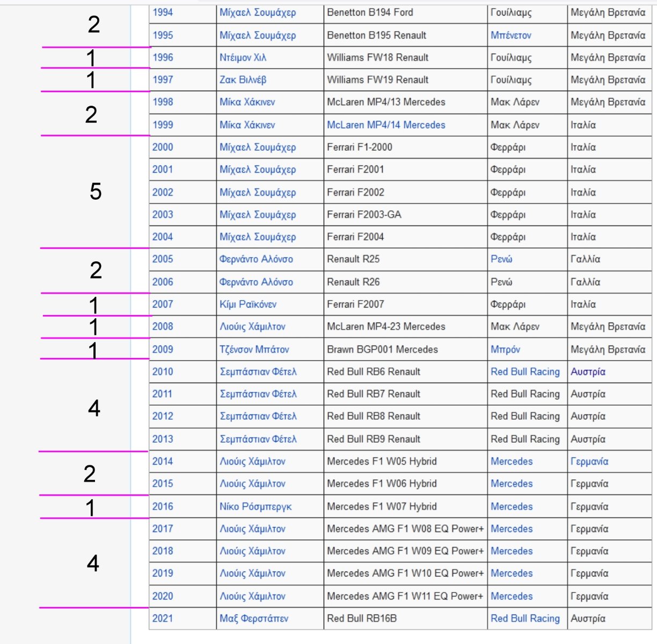The height and width of the screenshot is (644, 657).
Task: Open the Αυστρία link in 2010 row
Action: coord(588,372)
